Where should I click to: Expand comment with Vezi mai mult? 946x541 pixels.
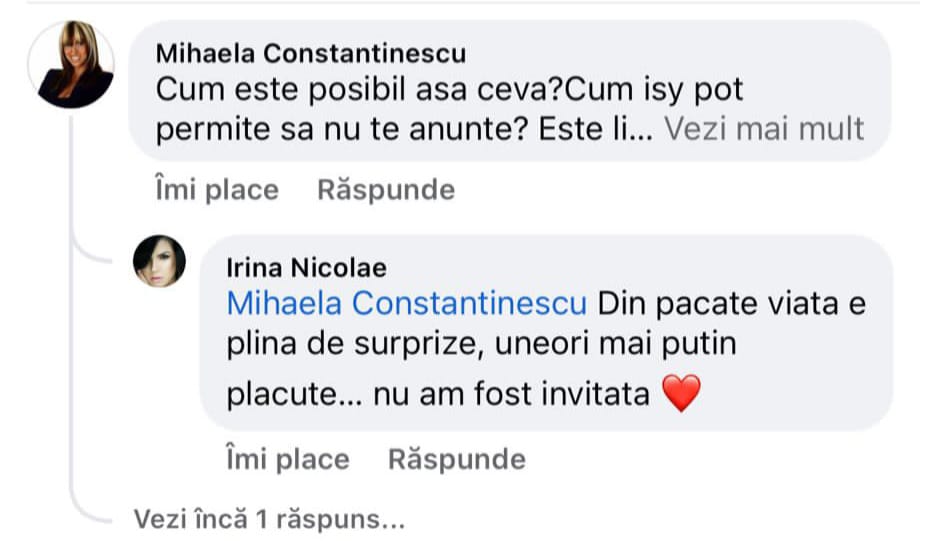tap(764, 129)
